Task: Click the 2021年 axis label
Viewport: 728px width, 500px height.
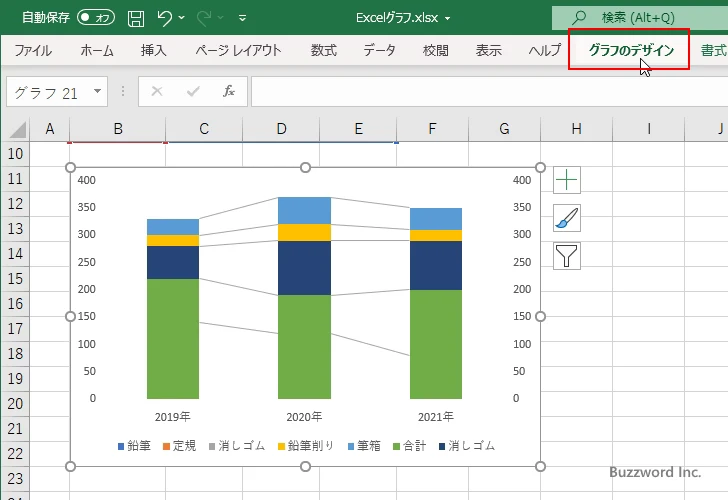Action: click(436, 417)
